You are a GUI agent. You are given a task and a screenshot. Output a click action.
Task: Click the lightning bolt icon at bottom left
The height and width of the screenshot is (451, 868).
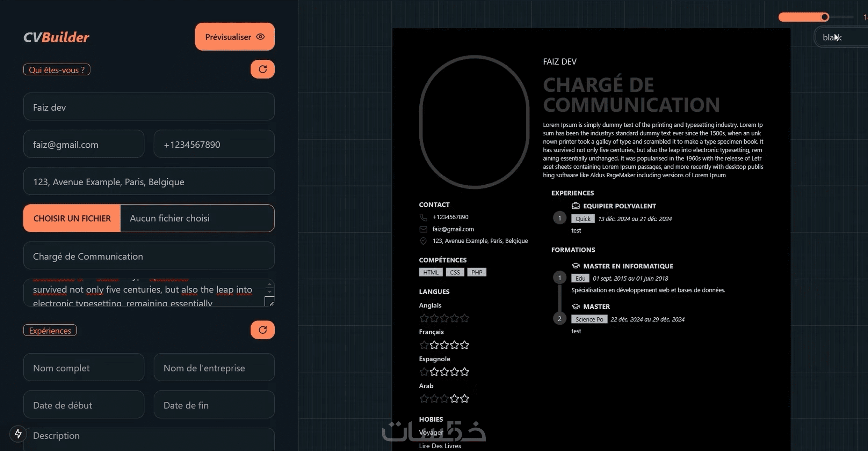click(x=18, y=434)
